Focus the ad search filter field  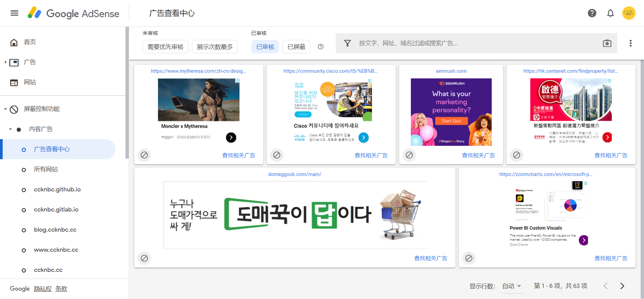[x=476, y=43]
